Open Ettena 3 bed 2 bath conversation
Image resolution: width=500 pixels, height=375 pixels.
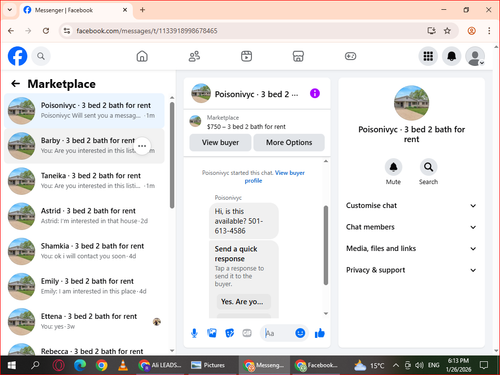pyautogui.click(x=84, y=321)
